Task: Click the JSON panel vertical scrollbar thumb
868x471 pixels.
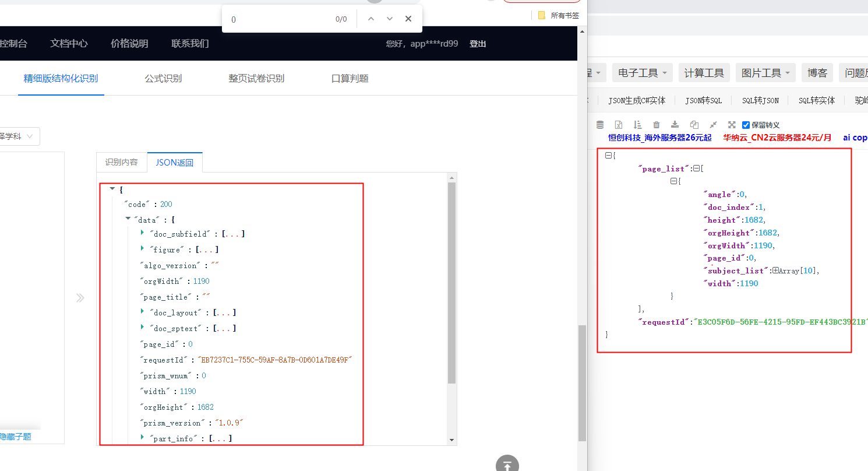Action: [x=452, y=283]
